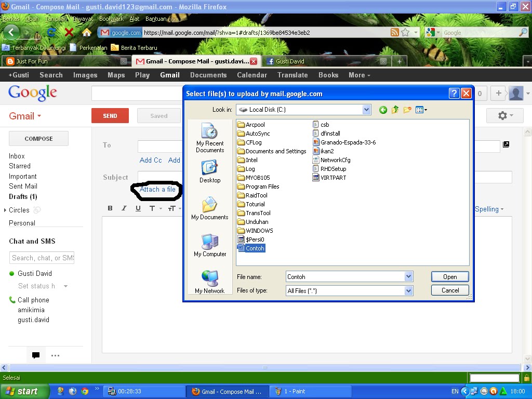Expand the File name dropdown arrow
This screenshot has width=532, height=399.
(408, 276)
